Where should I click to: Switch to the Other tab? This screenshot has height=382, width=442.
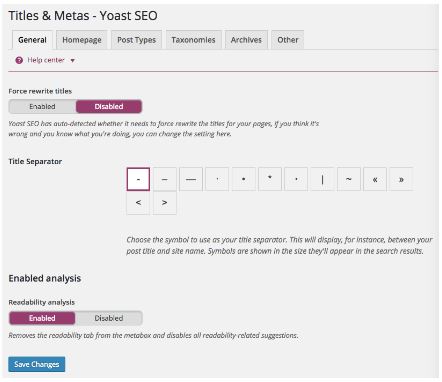pyautogui.click(x=288, y=40)
